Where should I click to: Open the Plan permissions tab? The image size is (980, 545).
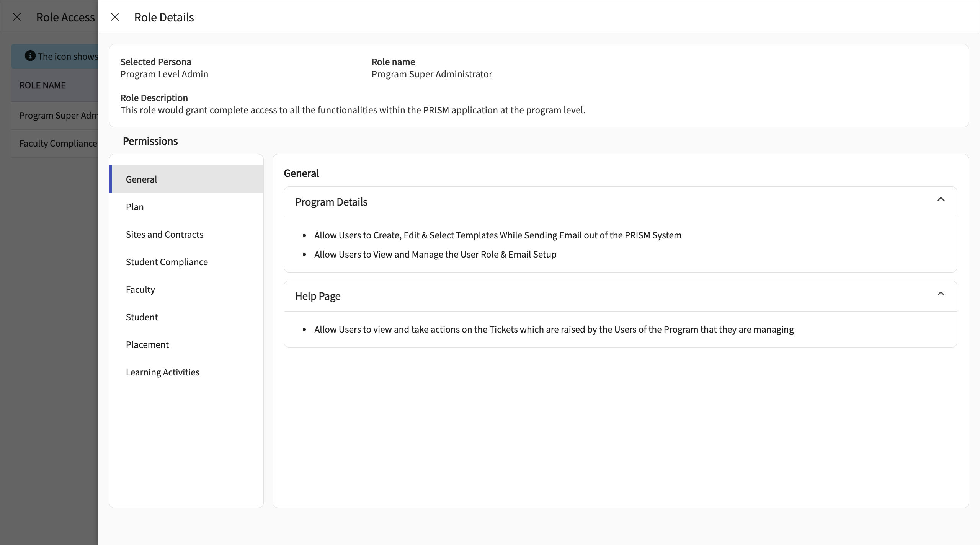(x=187, y=207)
